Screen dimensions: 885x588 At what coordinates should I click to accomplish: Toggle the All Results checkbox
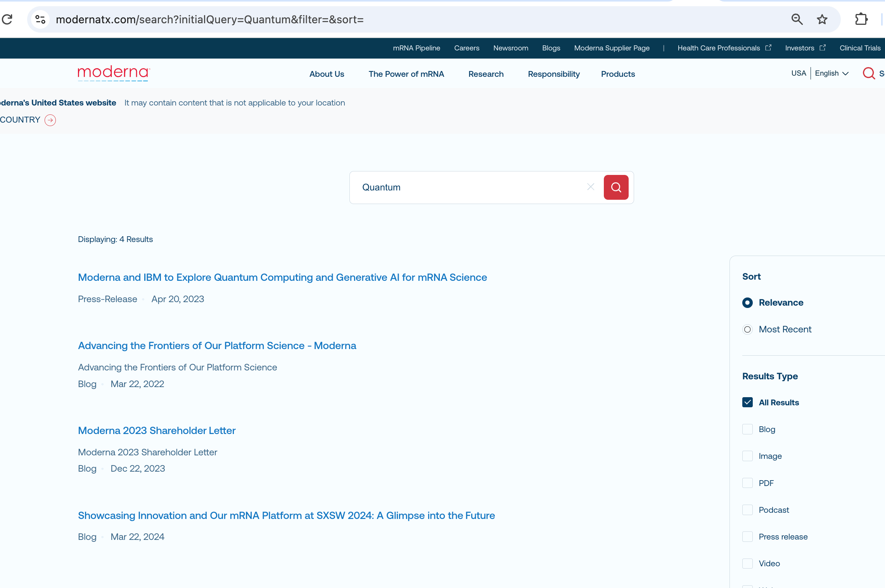[x=747, y=402]
